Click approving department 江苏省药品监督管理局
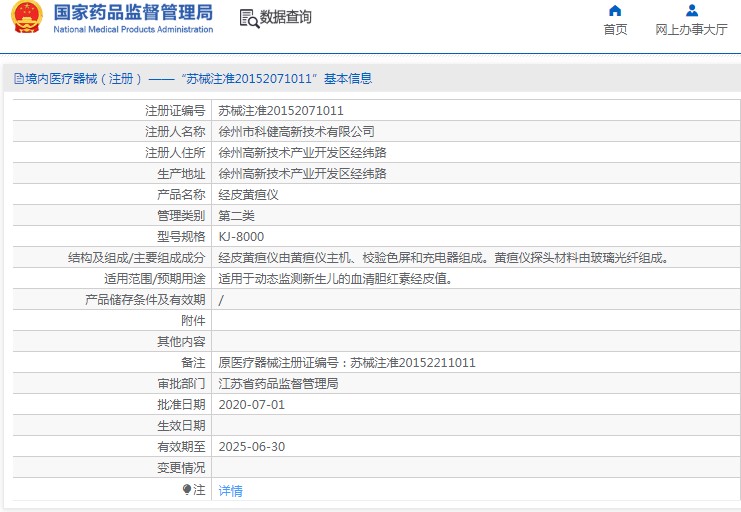 click(x=279, y=384)
